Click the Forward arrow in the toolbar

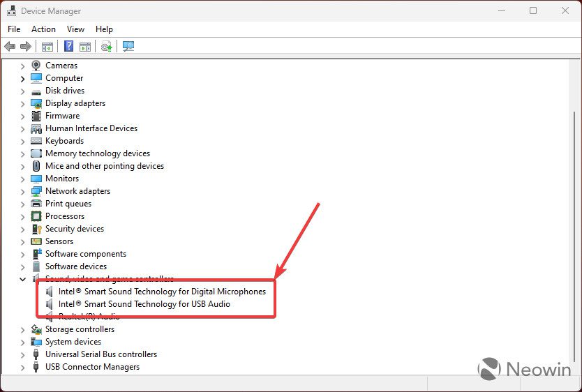[x=26, y=47]
